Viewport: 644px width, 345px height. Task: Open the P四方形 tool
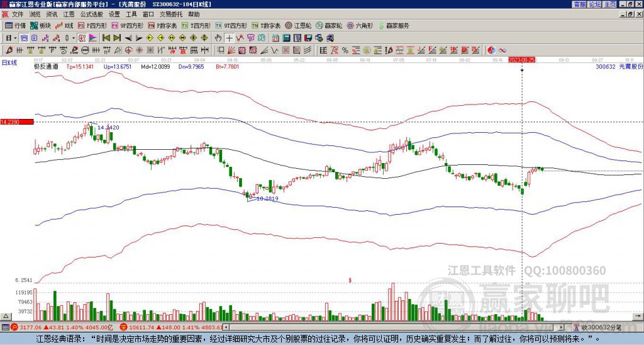(x=92, y=25)
